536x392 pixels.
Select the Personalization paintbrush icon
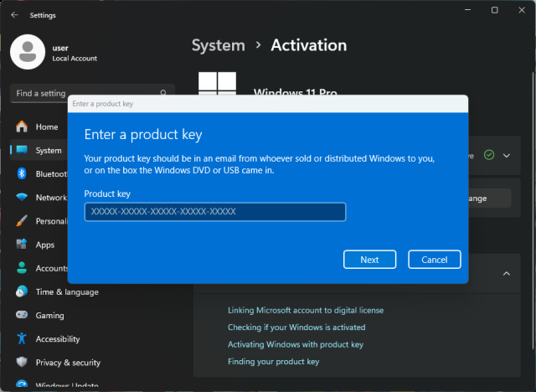(x=22, y=221)
